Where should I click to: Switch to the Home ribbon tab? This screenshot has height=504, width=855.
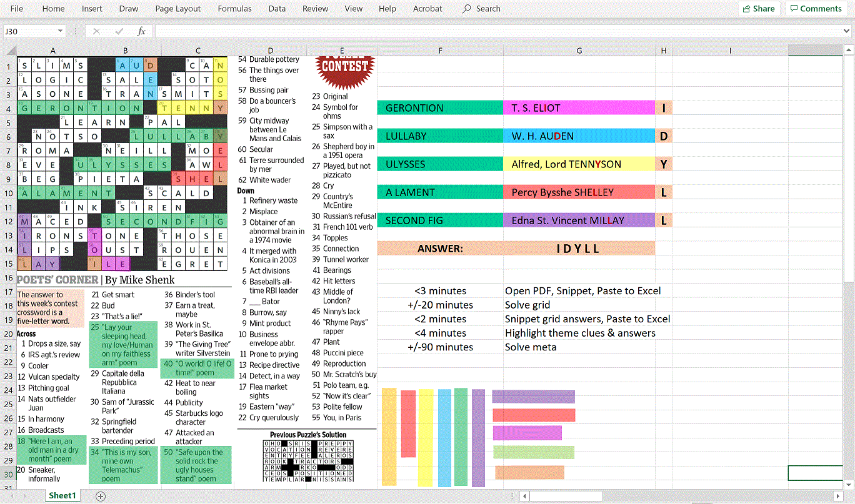point(53,9)
